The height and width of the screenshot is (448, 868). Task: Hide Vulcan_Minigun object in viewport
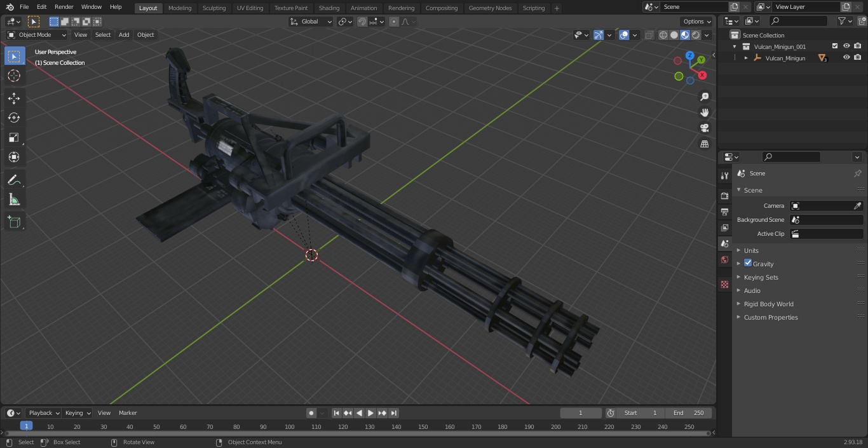pyautogui.click(x=846, y=58)
